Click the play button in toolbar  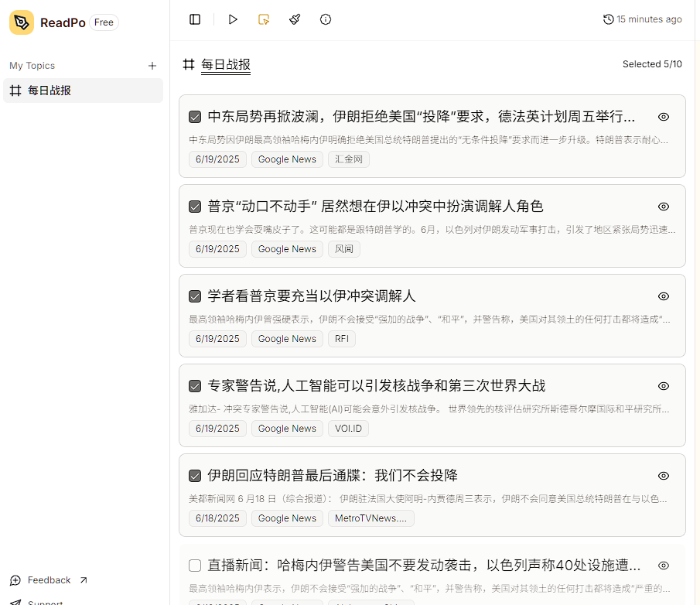pyautogui.click(x=233, y=19)
